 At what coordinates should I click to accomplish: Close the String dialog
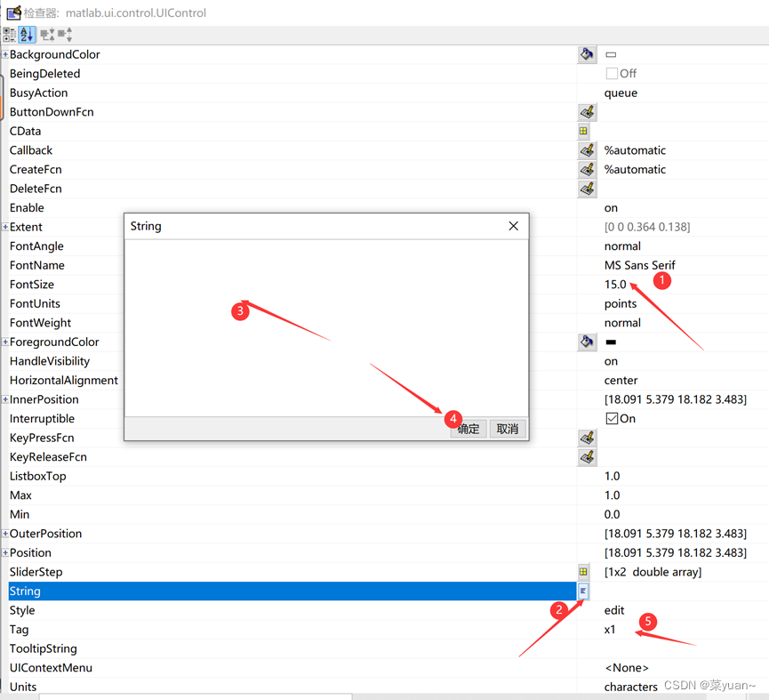click(514, 226)
